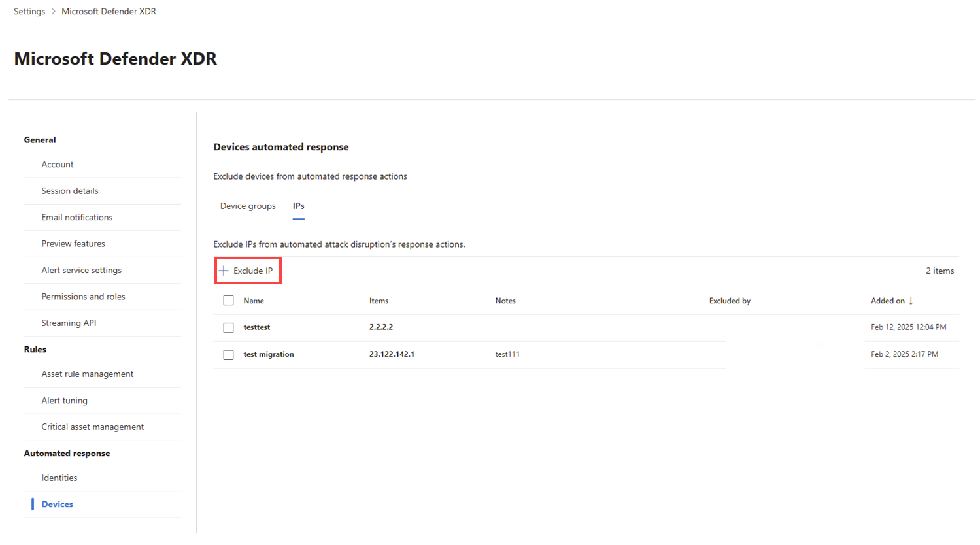Viewport: 980px width, 545px height.
Task: Check the testtest row checkbox
Action: tap(228, 327)
